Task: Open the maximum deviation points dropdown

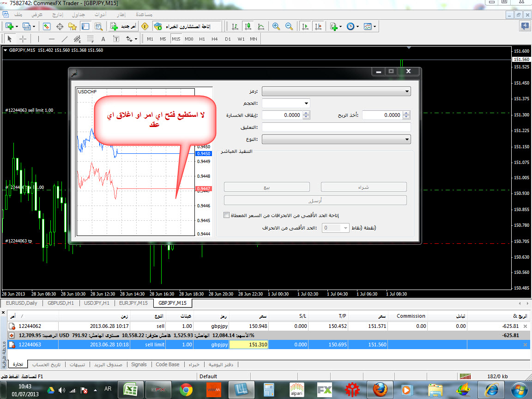Action: click(x=345, y=228)
